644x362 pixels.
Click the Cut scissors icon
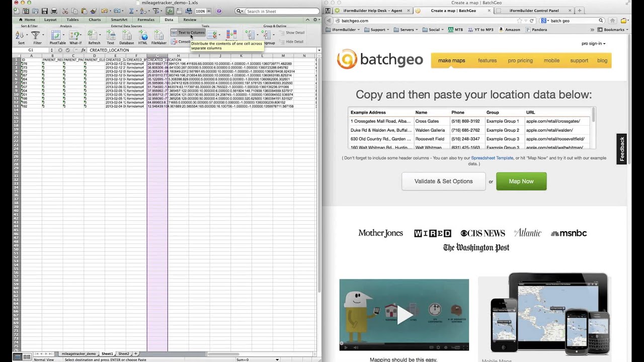coord(65,11)
